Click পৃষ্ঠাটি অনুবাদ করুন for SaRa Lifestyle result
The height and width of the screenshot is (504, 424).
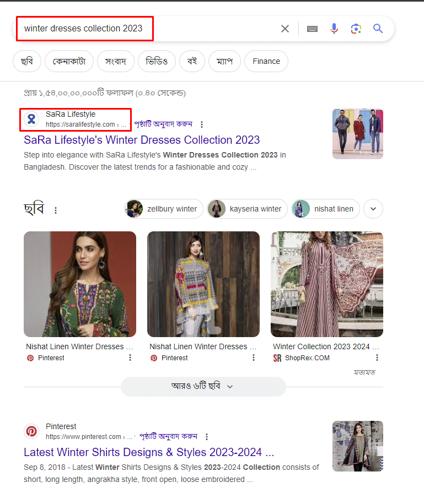coord(163,124)
